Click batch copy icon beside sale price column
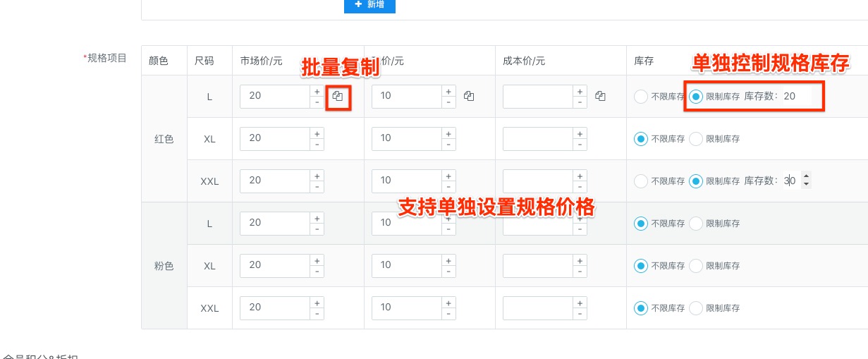This screenshot has height=359, width=868. point(469,96)
